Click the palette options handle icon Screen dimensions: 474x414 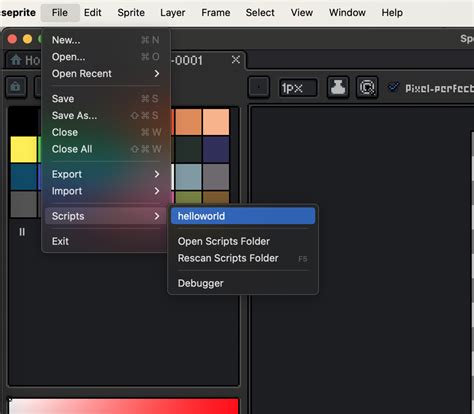22,232
